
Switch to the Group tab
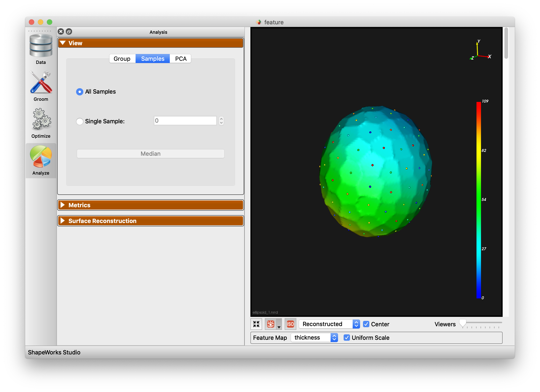(x=122, y=59)
